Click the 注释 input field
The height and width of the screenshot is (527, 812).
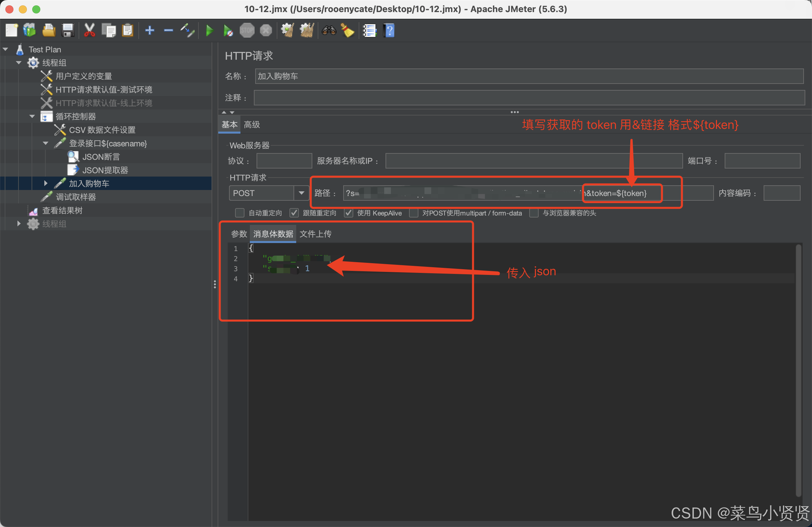point(529,98)
